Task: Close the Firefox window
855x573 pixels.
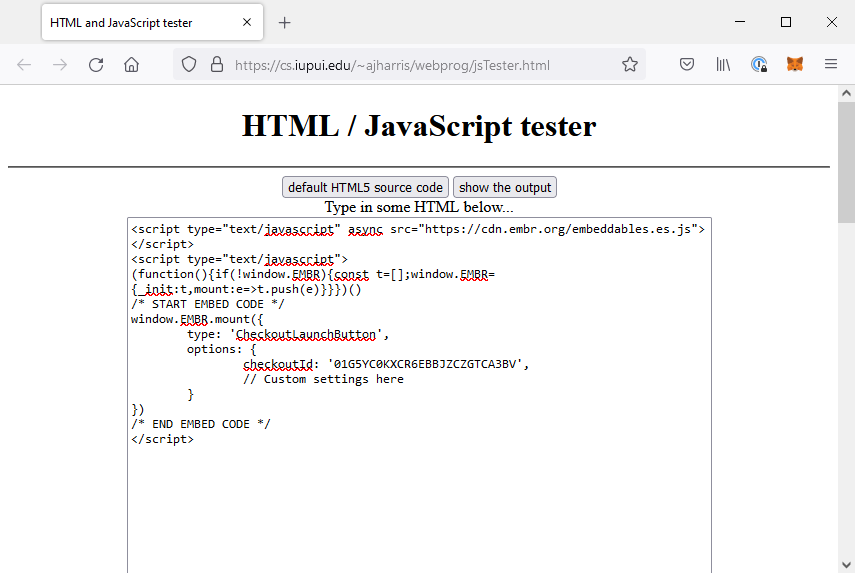Action: 832,22
